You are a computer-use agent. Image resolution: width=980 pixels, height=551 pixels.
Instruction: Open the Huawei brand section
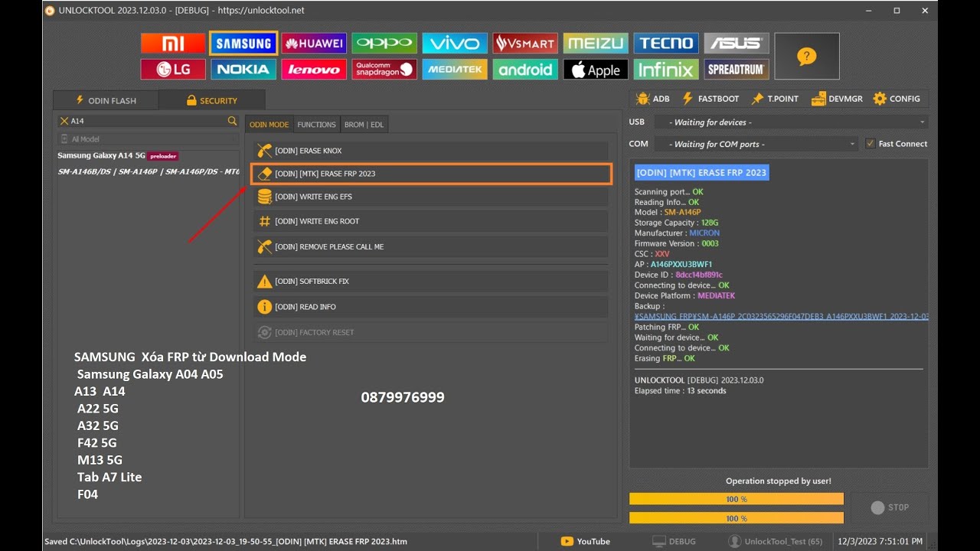[x=314, y=44]
